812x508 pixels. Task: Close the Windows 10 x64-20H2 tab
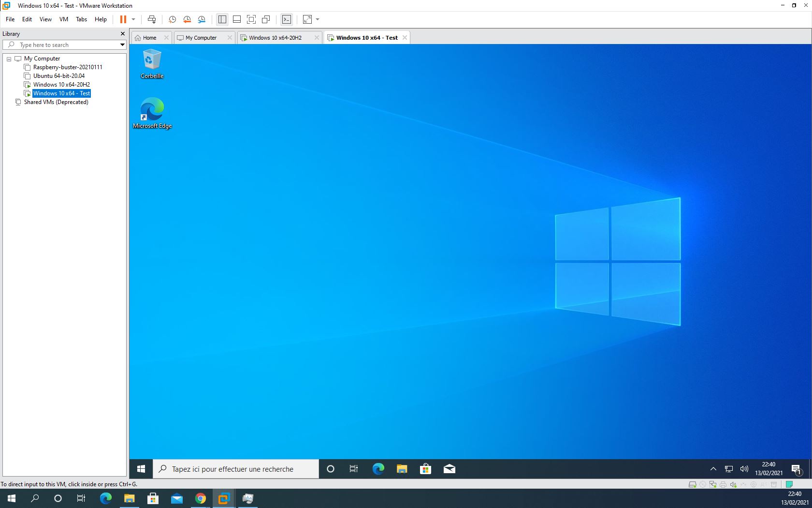(x=317, y=38)
